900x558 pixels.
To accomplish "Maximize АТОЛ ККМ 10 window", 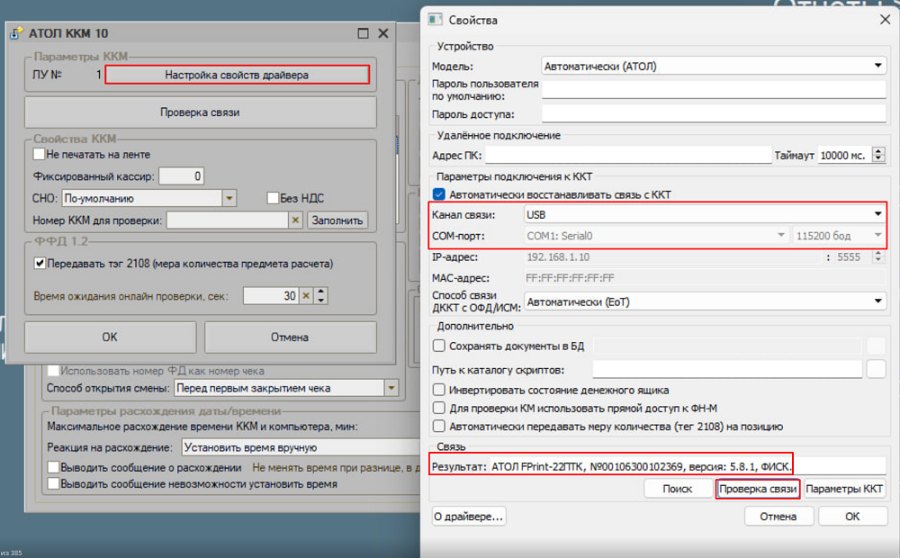I will click(x=363, y=33).
